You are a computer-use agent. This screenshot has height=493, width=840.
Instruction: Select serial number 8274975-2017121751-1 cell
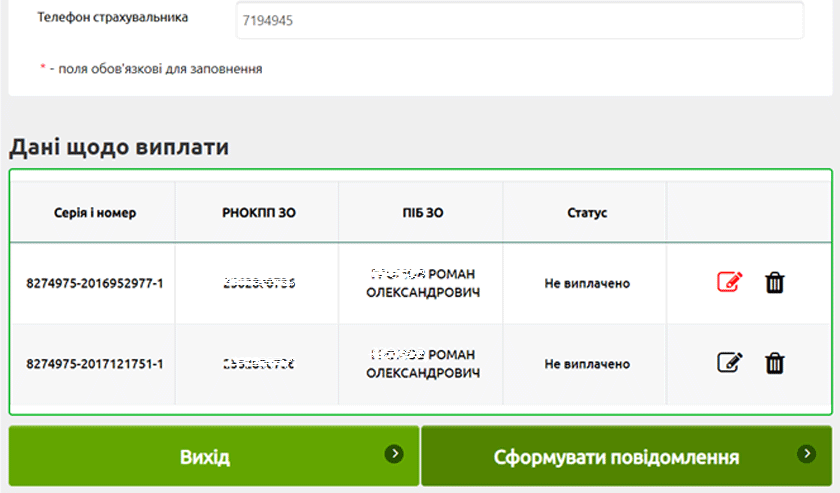[x=95, y=363]
